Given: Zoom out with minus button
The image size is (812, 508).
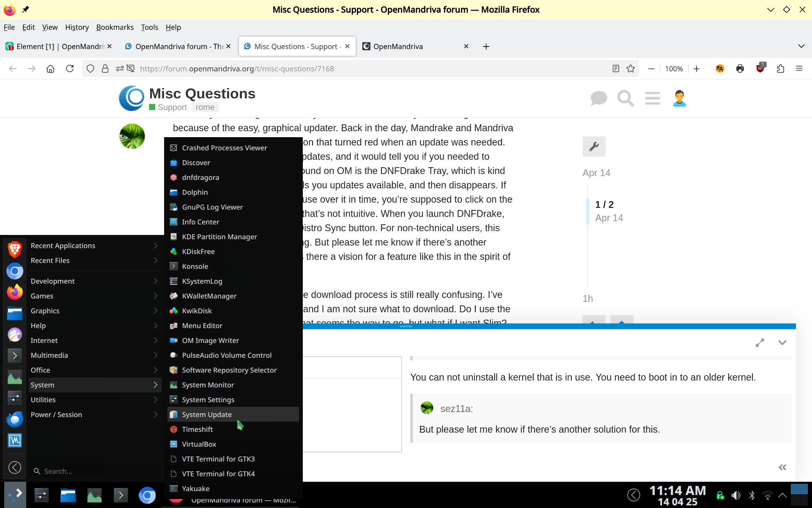Looking at the screenshot, I should 651,69.
